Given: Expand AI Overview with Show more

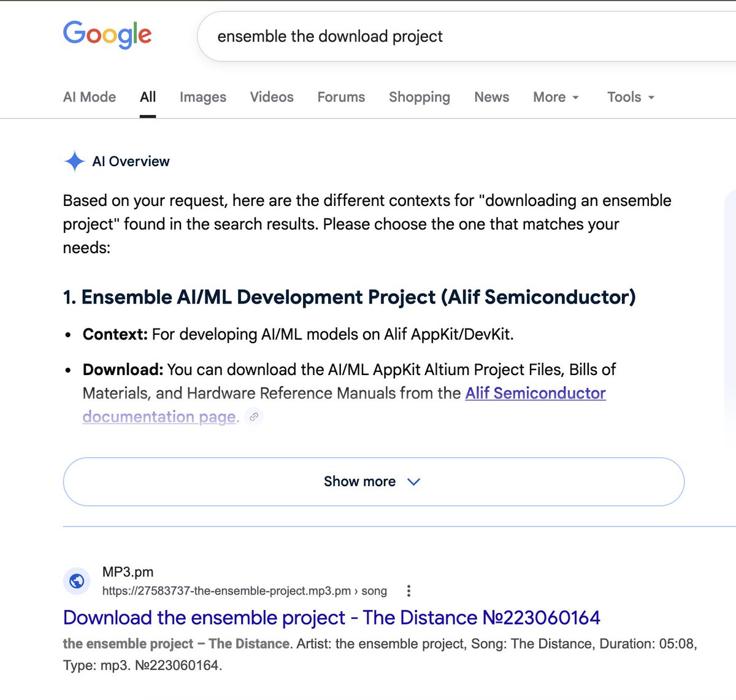Looking at the screenshot, I should [x=374, y=482].
